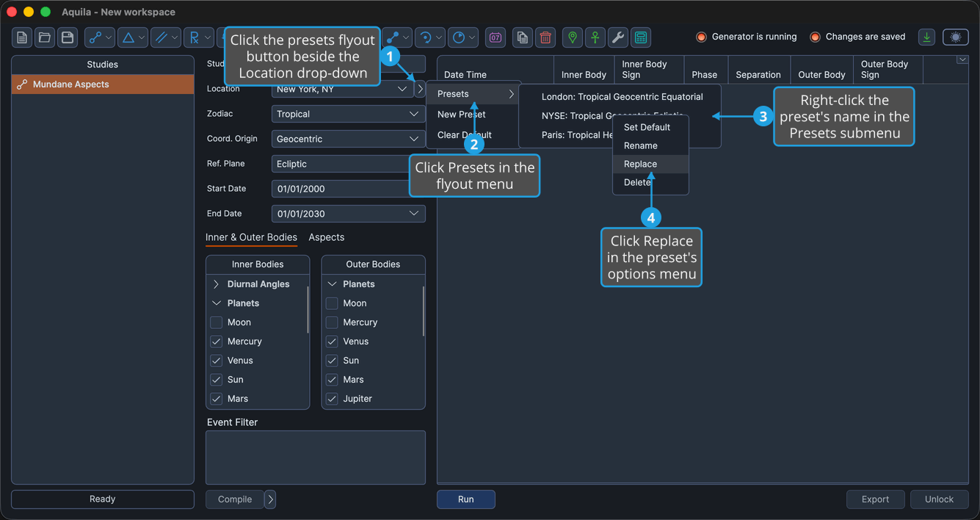Viewport: 980px width, 520px height.
Task: Click the Export button
Action: coord(876,499)
